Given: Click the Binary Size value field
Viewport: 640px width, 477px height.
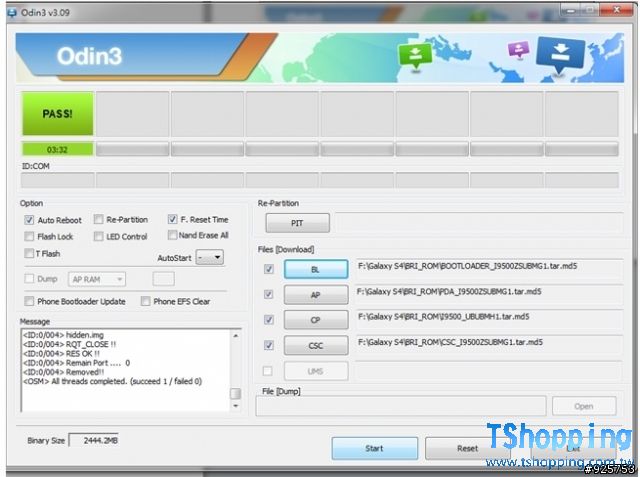Looking at the screenshot, I should [x=94, y=440].
